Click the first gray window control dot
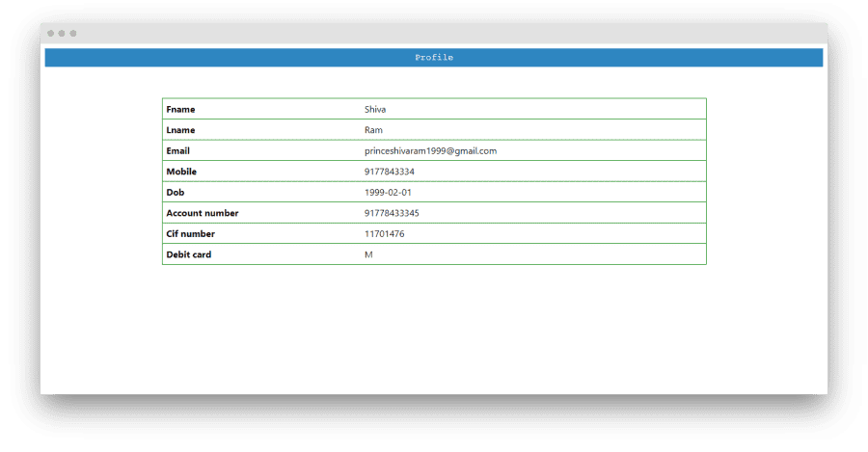The width and height of the screenshot is (868, 452). pos(51,33)
